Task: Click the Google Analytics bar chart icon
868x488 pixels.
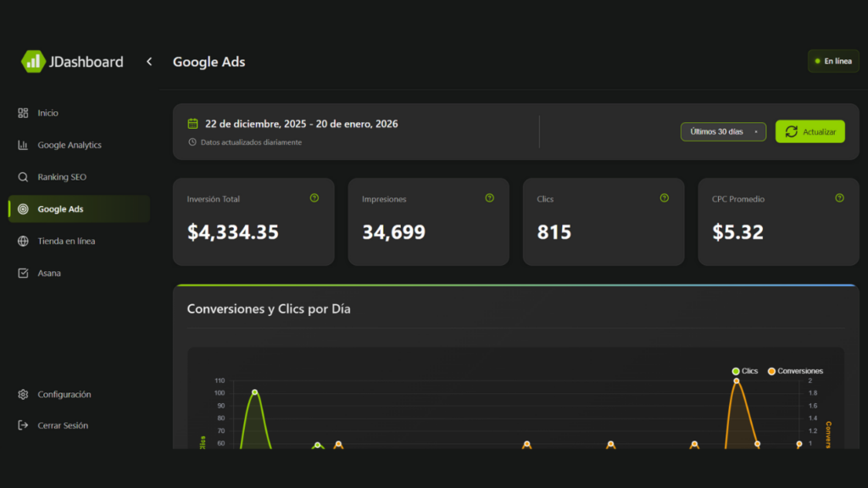Action: (x=23, y=145)
